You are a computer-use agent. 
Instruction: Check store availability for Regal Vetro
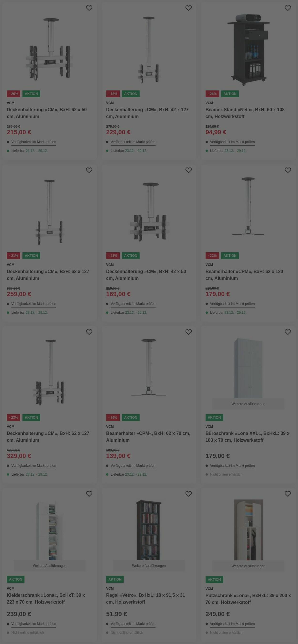(x=133, y=623)
